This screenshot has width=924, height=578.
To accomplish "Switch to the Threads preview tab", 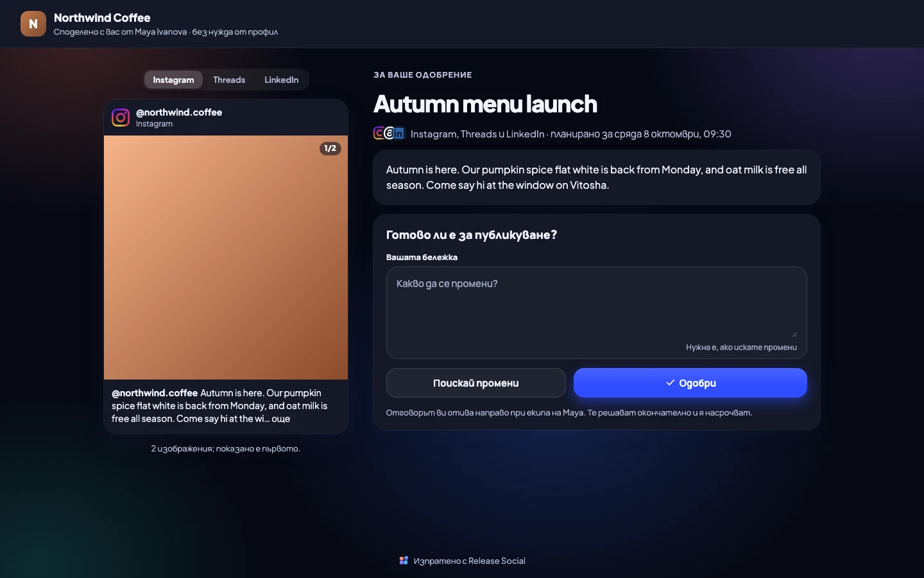I will tap(229, 80).
